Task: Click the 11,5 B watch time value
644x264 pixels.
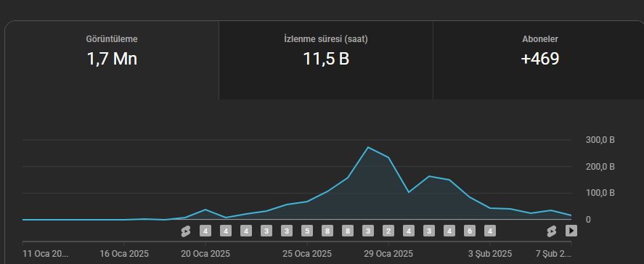Action: click(326, 59)
